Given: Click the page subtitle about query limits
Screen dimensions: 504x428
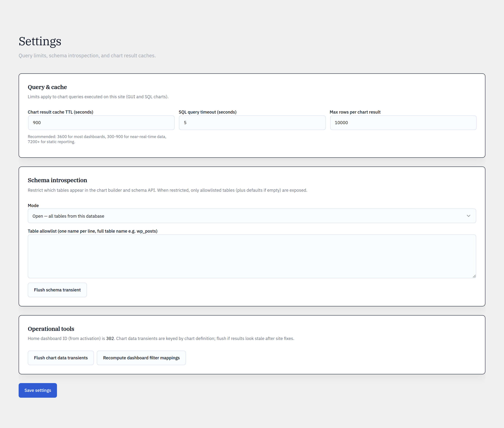Looking at the screenshot, I should (x=87, y=56).
